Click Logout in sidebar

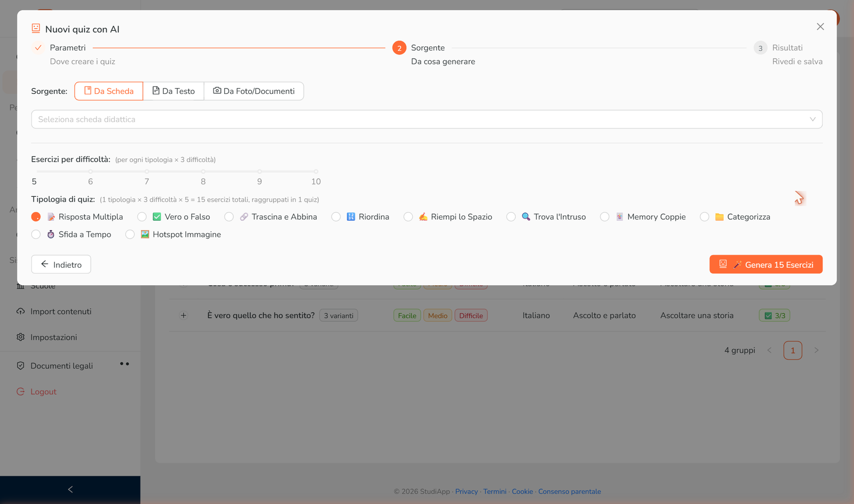click(x=43, y=391)
